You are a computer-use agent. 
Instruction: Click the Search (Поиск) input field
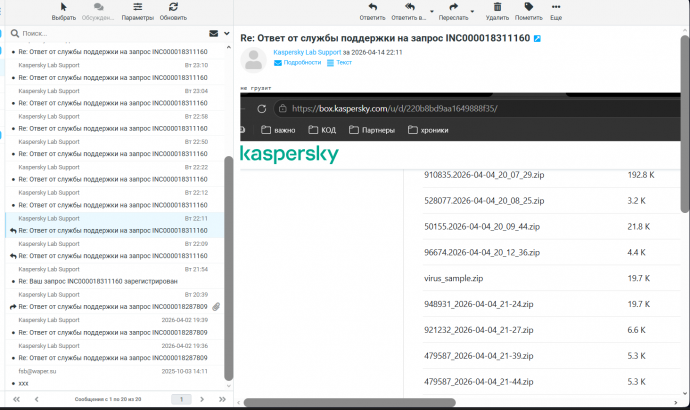110,33
